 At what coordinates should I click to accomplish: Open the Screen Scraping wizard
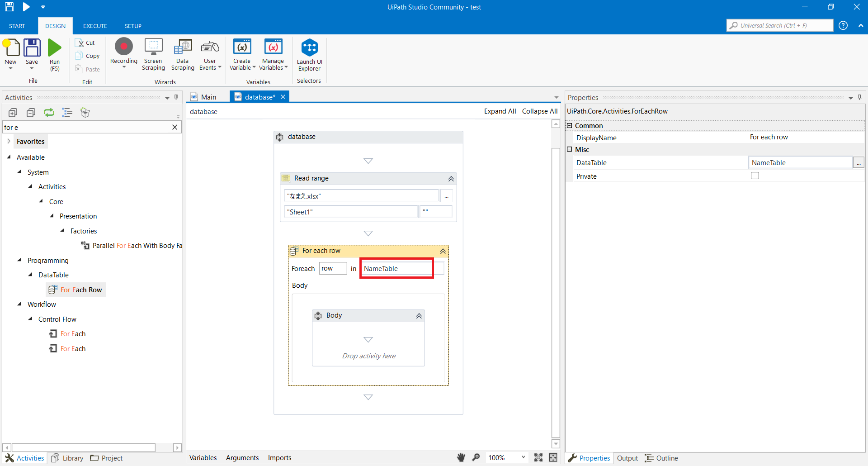153,53
